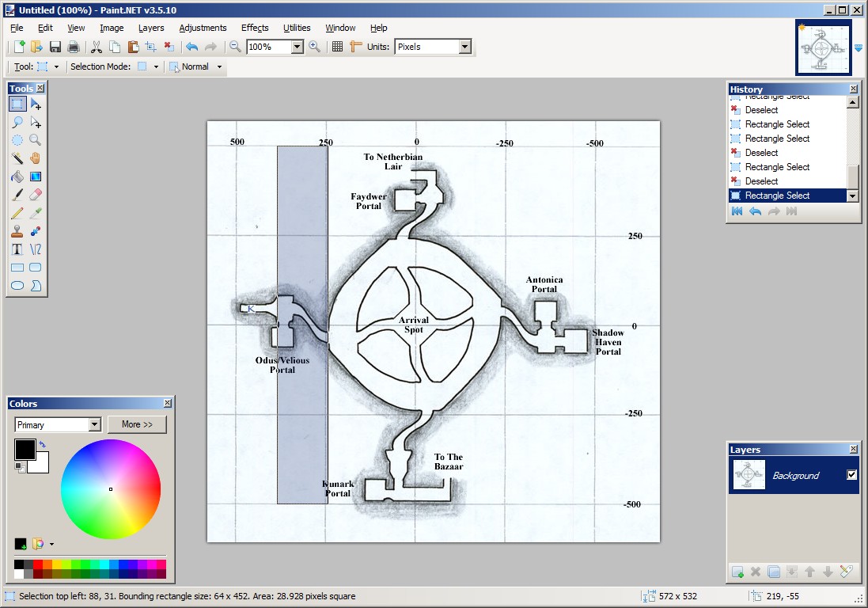Select the Color Picker eyedropper tool
This screenshot has height=608, width=868.
[36, 213]
